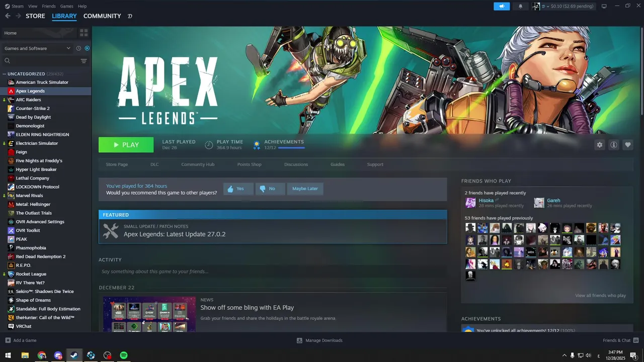
Task: Click the achievements trophy icon
Action: pyautogui.click(x=257, y=145)
